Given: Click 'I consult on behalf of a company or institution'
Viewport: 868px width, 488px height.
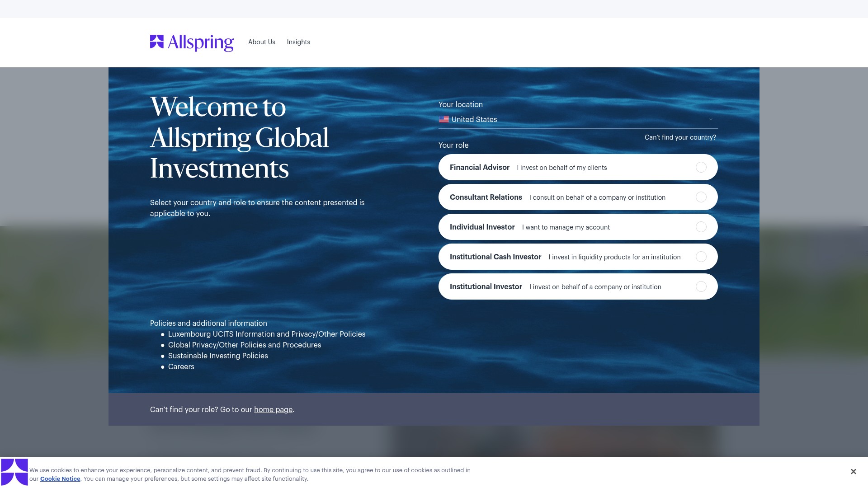Looking at the screenshot, I should point(597,197).
